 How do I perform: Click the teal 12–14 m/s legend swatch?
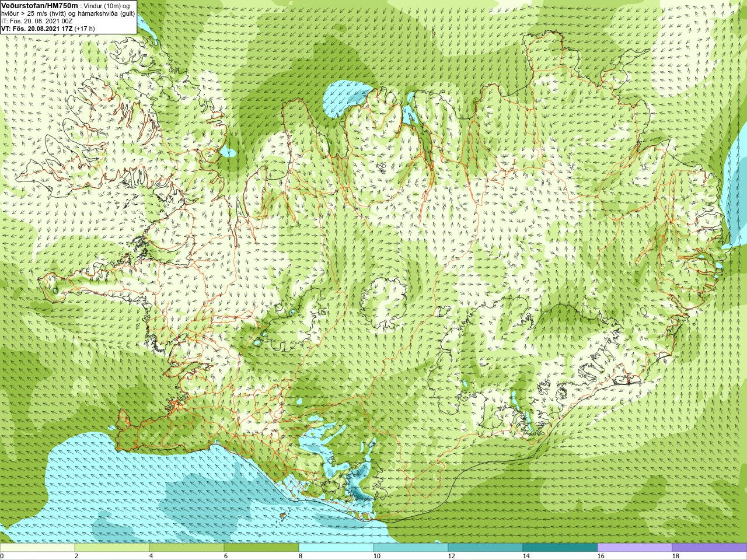pyautogui.click(x=486, y=548)
